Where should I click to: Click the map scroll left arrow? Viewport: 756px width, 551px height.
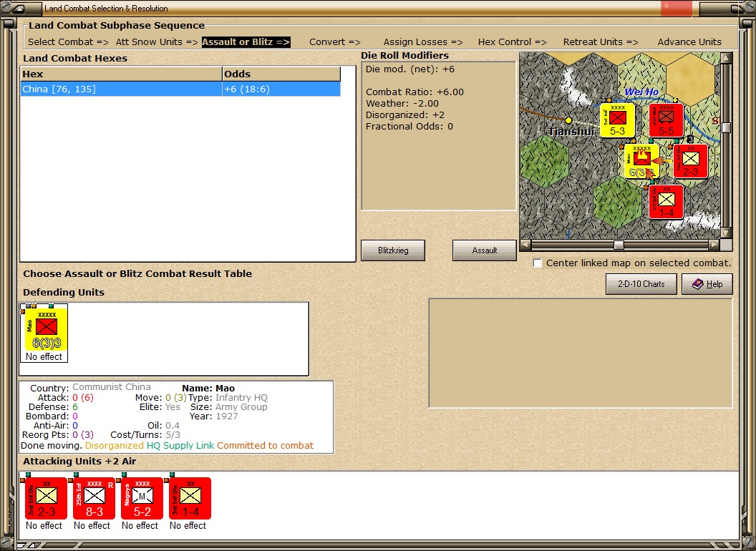(x=525, y=245)
